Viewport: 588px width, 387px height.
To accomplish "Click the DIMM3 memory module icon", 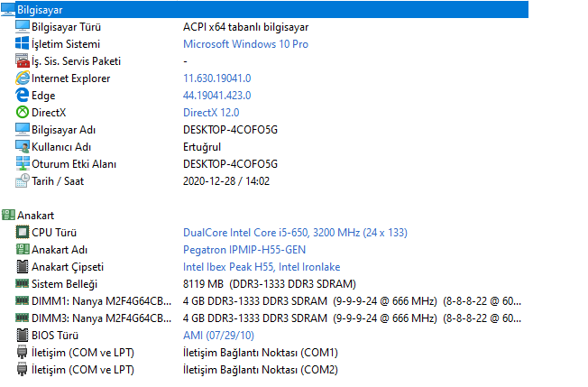I will pos(23,318).
